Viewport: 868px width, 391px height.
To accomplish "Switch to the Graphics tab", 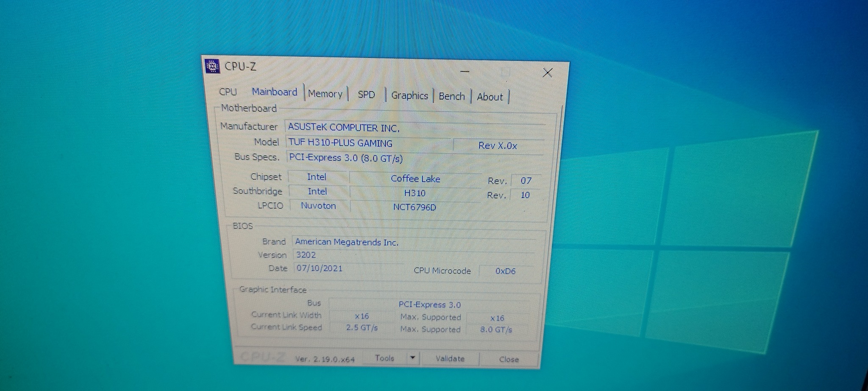I will coord(409,95).
